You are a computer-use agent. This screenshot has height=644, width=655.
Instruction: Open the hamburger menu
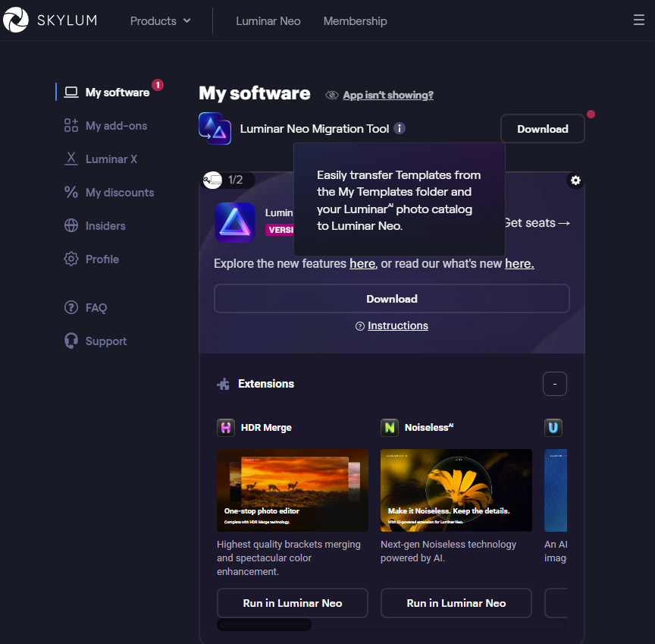(x=638, y=20)
